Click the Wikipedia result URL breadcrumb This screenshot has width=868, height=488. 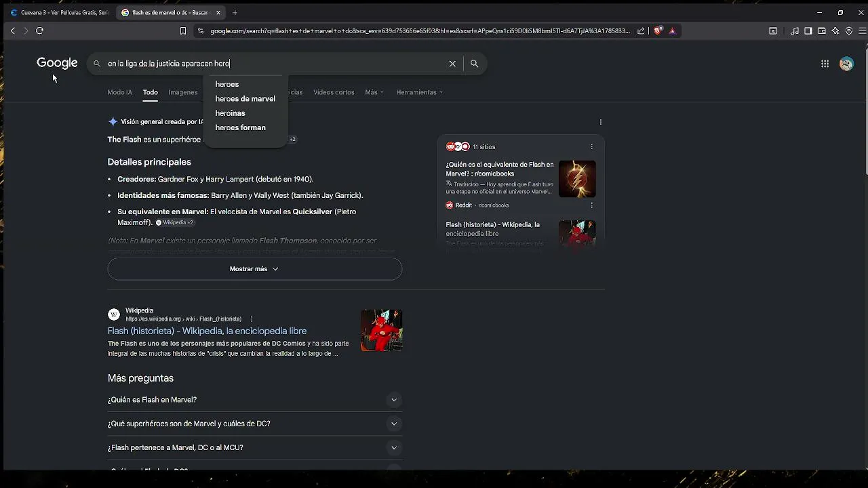click(x=183, y=319)
